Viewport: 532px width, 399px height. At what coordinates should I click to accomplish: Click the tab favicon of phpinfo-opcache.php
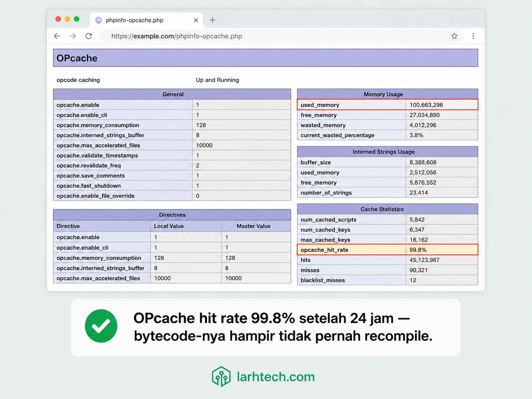pos(98,20)
